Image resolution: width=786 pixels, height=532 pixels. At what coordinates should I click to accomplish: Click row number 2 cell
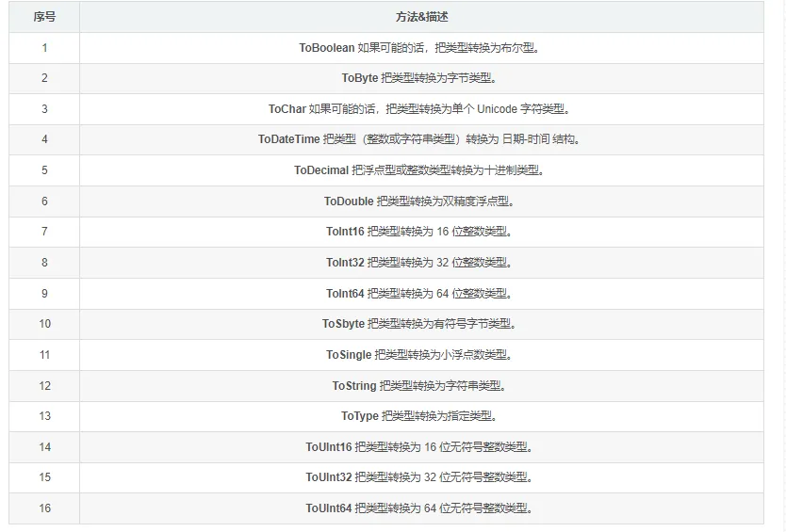pos(44,79)
